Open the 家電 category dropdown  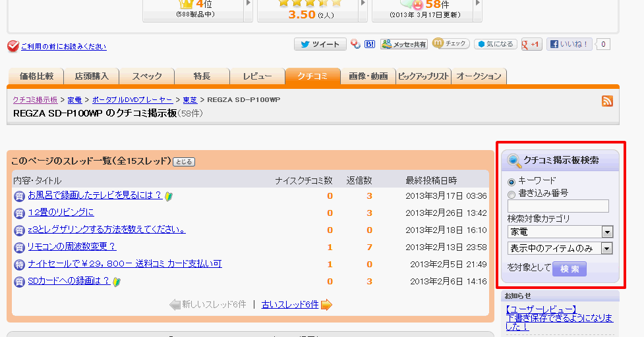(x=560, y=232)
